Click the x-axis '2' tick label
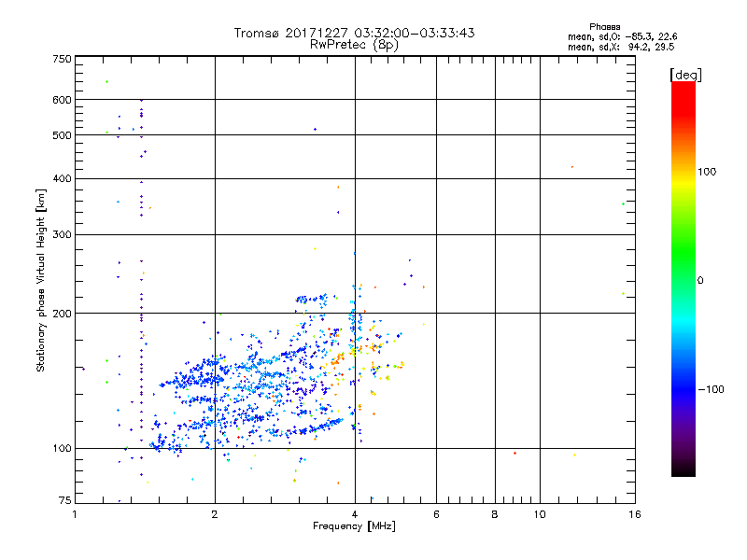 tap(215, 514)
